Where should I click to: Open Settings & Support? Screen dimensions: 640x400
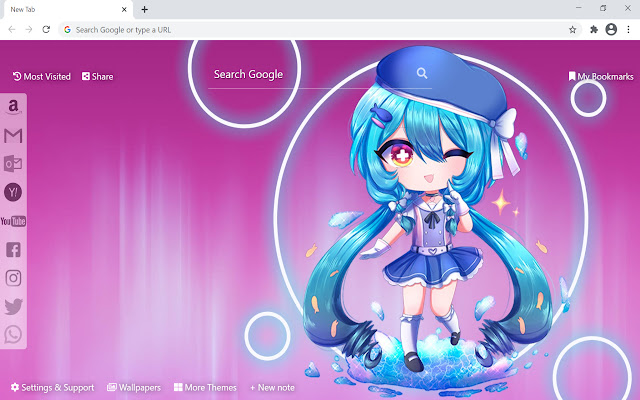52,387
